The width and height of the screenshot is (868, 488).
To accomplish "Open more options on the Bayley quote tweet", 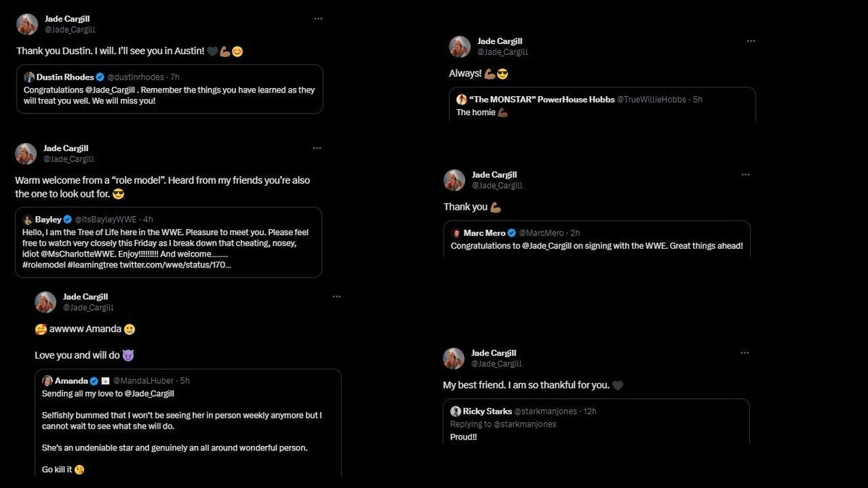I will click(317, 147).
